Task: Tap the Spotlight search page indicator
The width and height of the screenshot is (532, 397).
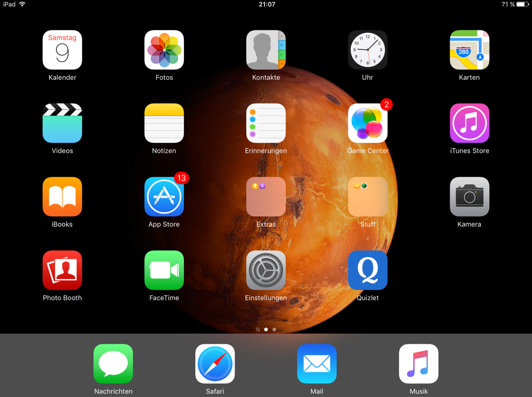Action: pyautogui.click(x=258, y=330)
